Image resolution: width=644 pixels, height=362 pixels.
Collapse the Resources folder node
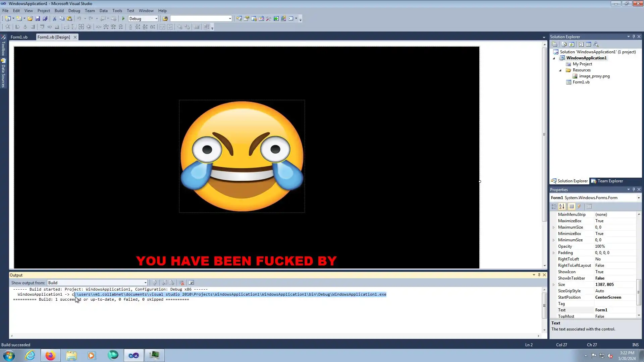(x=560, y=70)
